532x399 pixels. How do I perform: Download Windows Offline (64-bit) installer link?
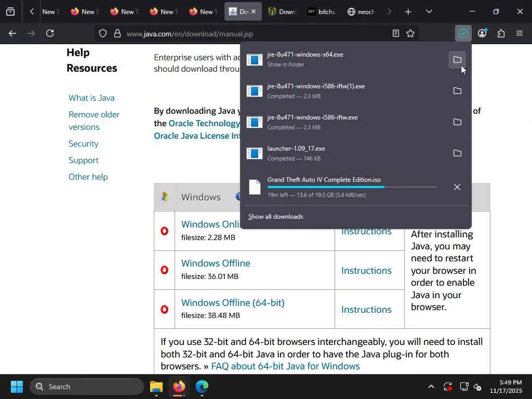[x=233, y=303]
